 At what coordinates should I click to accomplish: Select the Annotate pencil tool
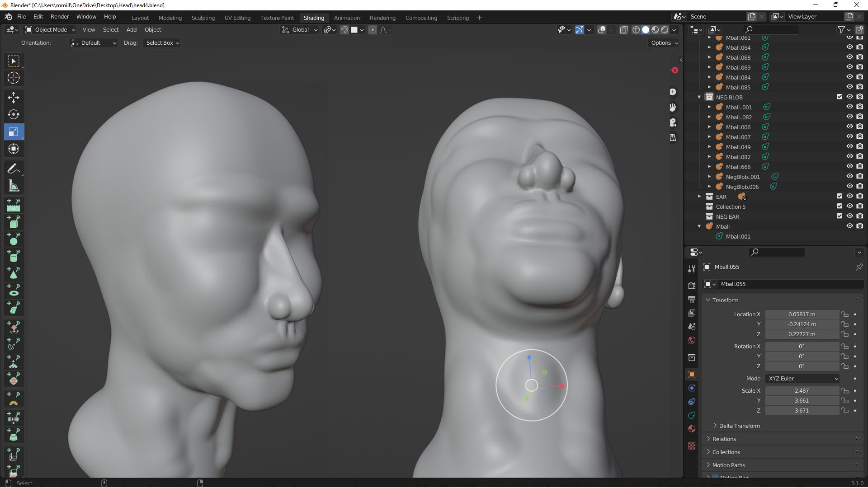point(14,169)
